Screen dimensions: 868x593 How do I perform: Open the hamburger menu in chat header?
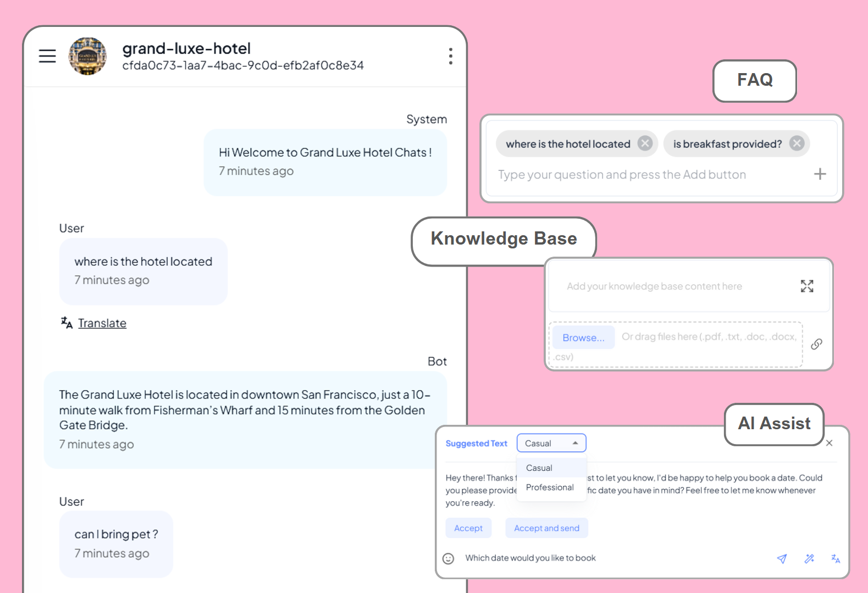coord(47,56)
